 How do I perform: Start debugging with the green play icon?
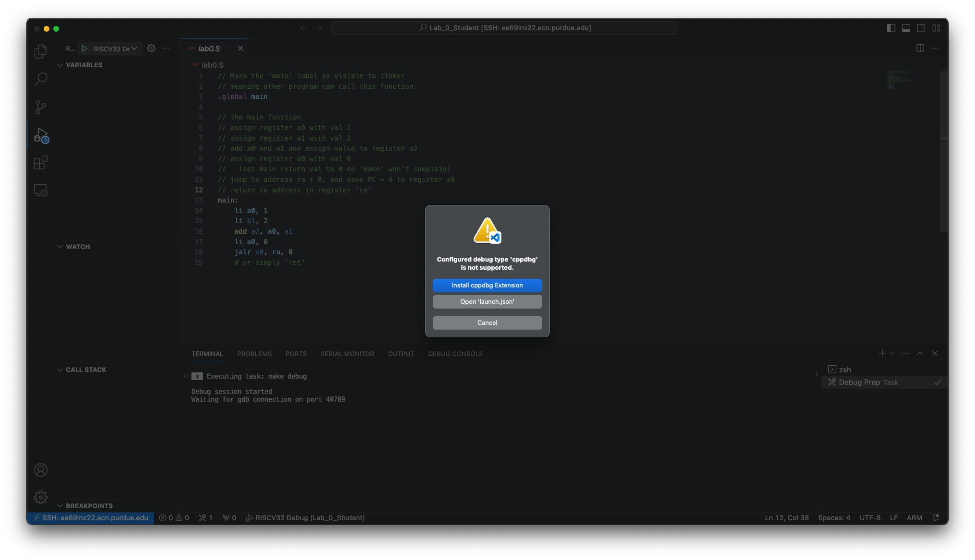click(x=84, y=48)
